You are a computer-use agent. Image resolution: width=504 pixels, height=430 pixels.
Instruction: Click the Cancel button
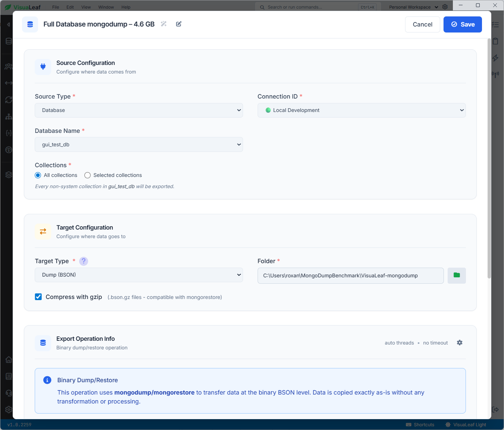pyautogui.click(x=423, y=24)
